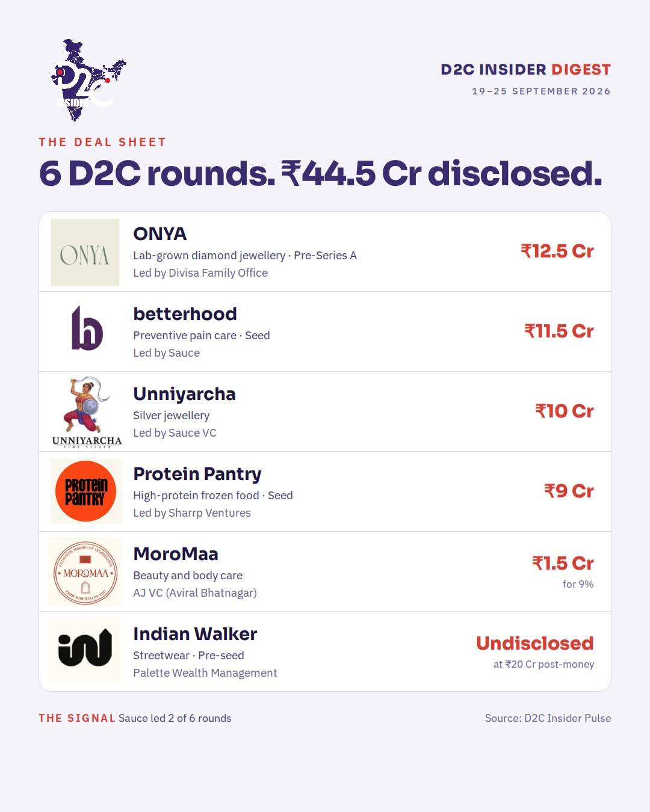
Task: Open the Unniyarcha deal heading
Action: pos(184,394)
